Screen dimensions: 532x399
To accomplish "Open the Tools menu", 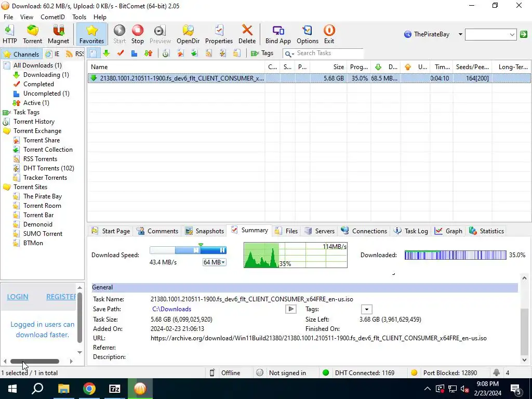I will (79, 17).
